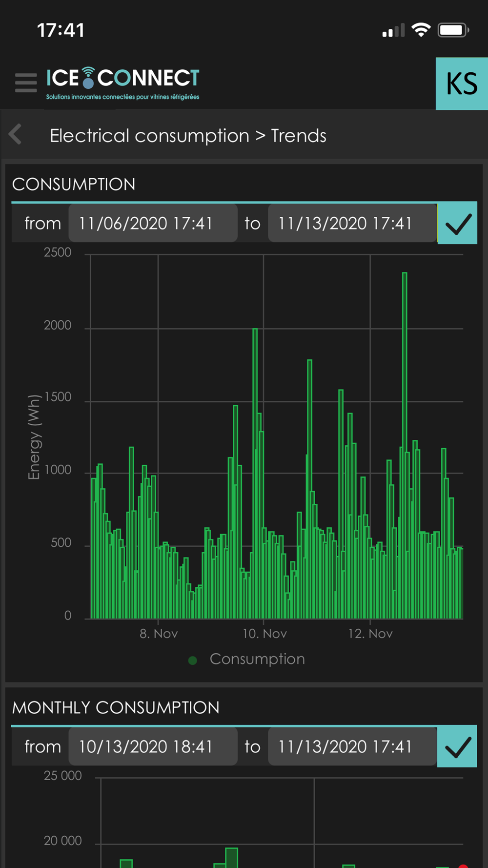This screenshot has height=868, width=488.
Task: Confirm the Consumption date range with checkmark
Action: pyautogui.click(x=457, y=223)
